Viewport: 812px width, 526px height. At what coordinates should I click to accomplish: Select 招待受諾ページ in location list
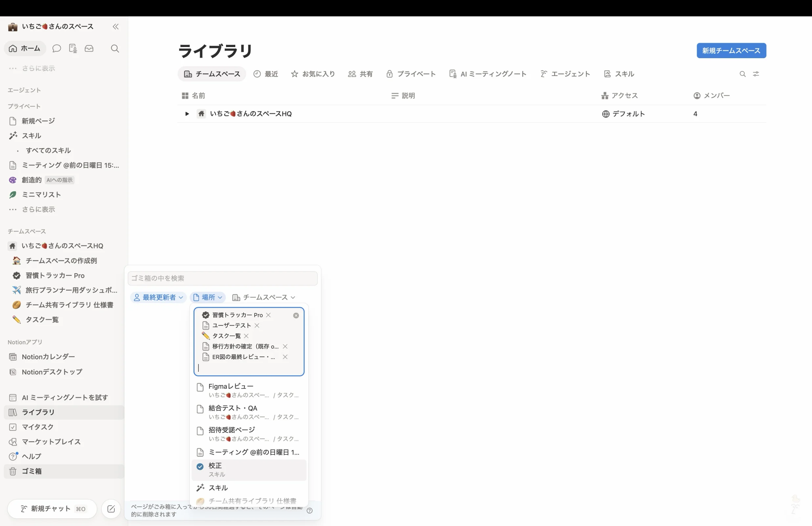click(249, 434)
